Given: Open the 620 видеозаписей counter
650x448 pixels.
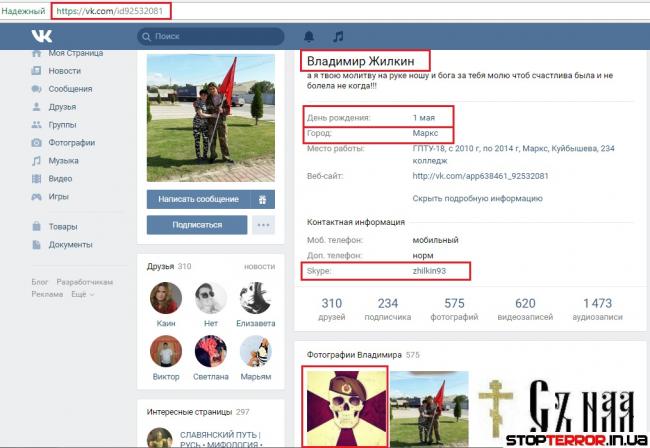Looking at the screenshot, I should (x=525, y=309).
